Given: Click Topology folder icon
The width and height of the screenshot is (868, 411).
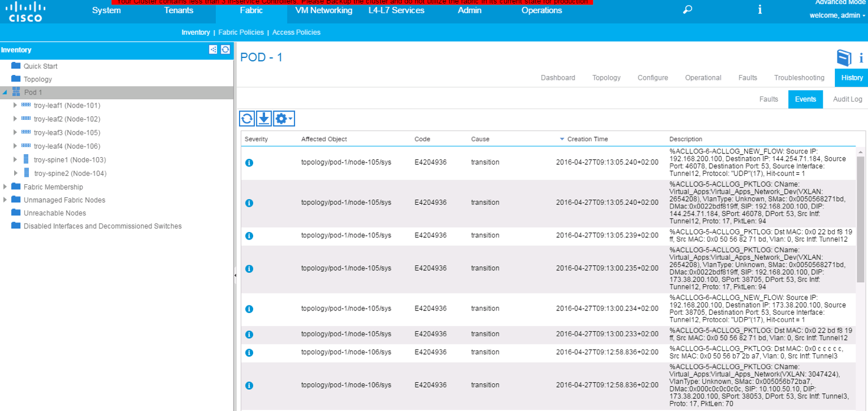Looking at the screenshot, I should click(16, 79).
